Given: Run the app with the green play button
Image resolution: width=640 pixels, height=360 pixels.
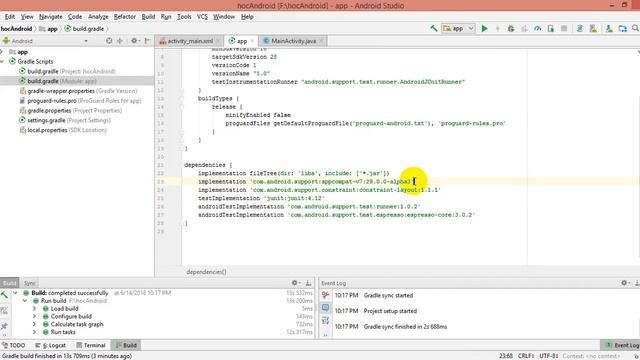Looking at the screenshot, I should pyautogui.click(x=484, y=29).
